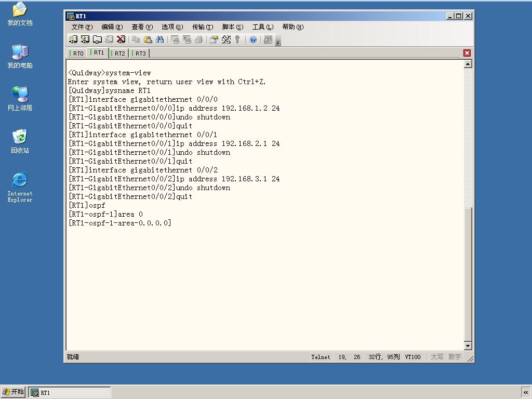Open the 文件(F) menu
The image size is (532, 399).
click(82, 27)
